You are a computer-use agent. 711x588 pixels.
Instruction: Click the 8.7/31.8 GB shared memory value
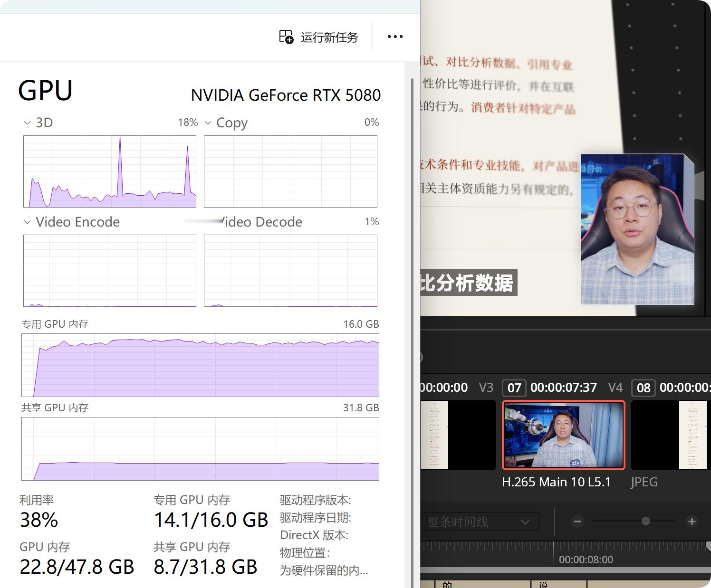tap(205, 567)
